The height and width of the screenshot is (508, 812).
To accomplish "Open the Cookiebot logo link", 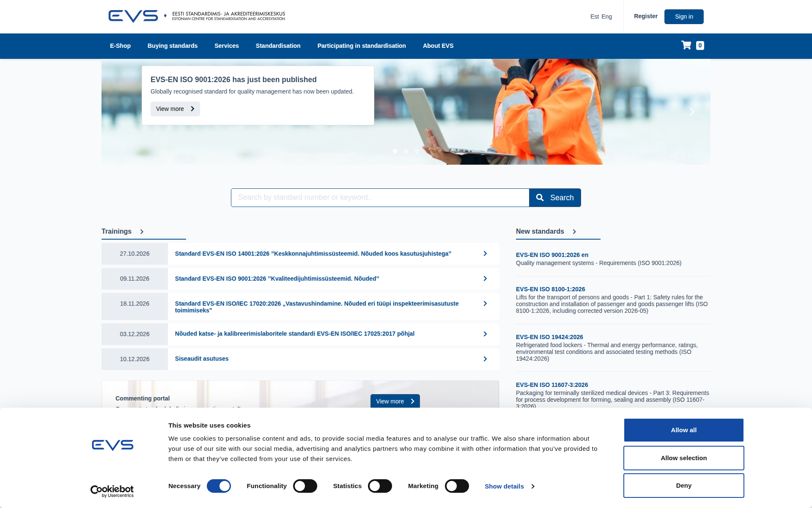I will click(112, 491).
